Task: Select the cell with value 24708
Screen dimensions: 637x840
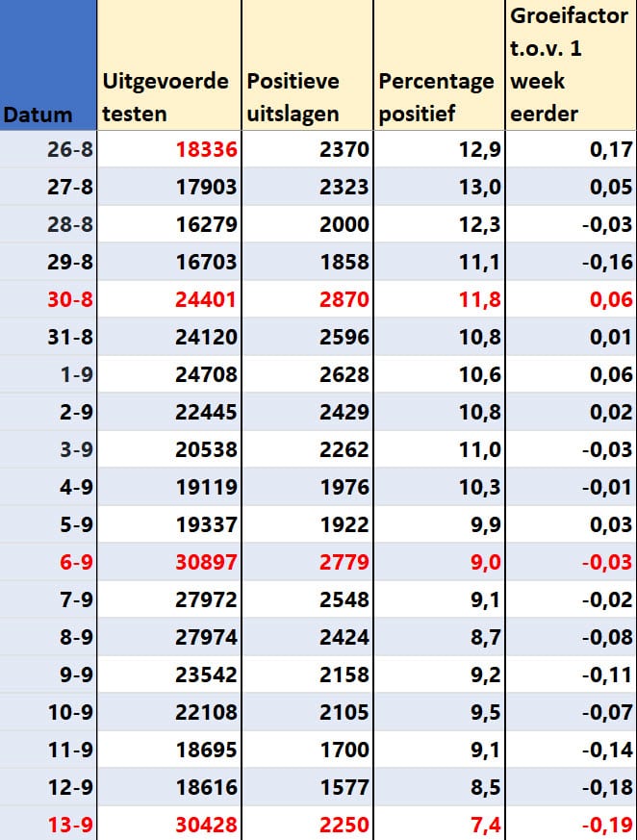Action: click(x=169, y=374)
